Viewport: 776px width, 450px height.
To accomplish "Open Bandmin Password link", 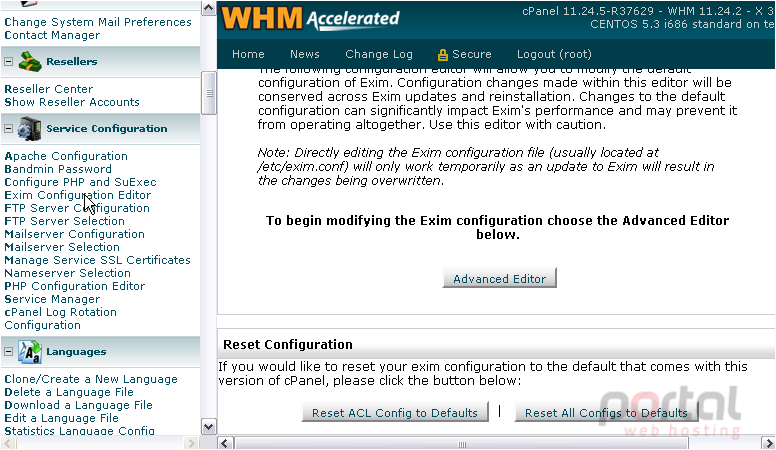I will tap(58, 169).
